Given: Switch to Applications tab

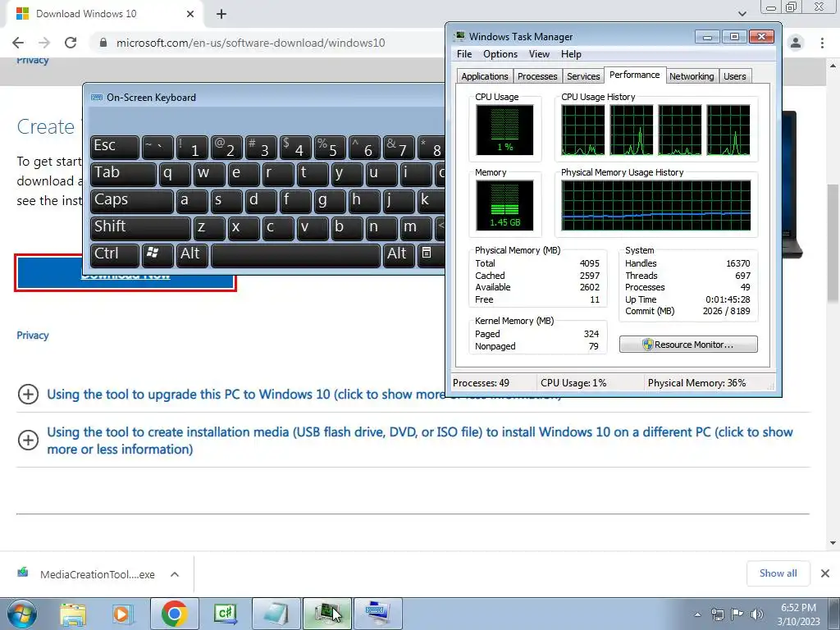Looking at the screenshot, I should click(x=484, y=76).
